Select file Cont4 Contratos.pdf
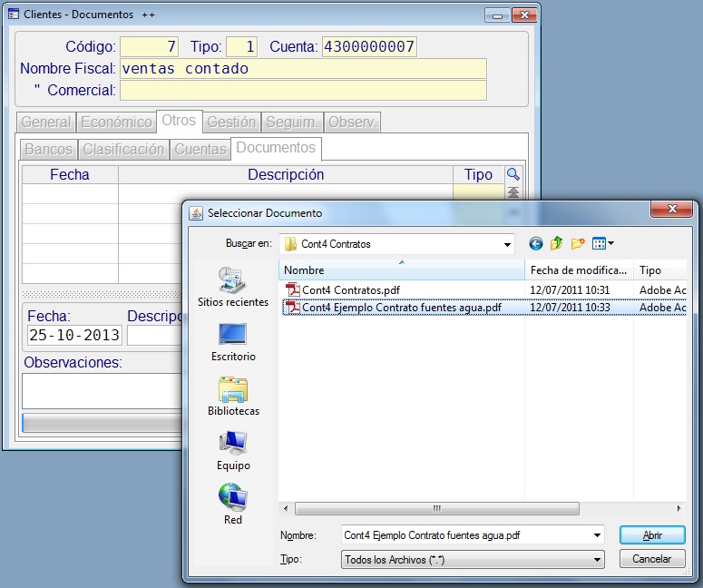Image resolution: width=703 pixels, height=588 pixels. pyautogui.click(x=350, y=289)
